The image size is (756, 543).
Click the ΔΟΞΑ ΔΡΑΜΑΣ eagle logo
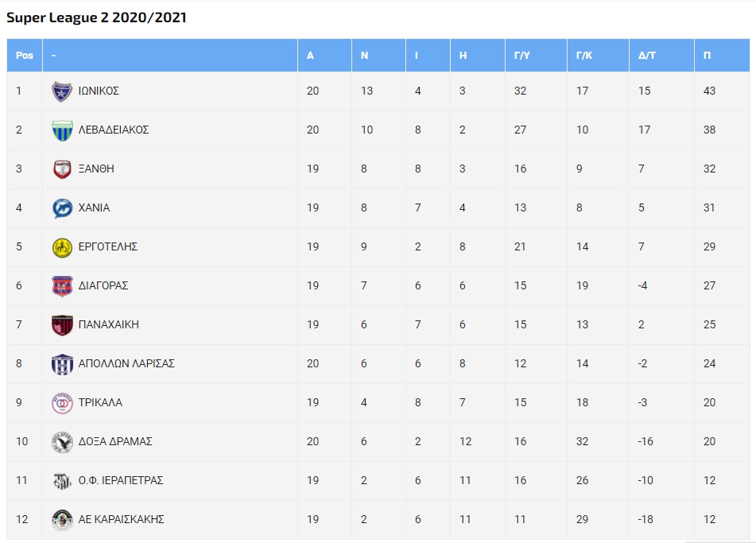pos(62,442)
